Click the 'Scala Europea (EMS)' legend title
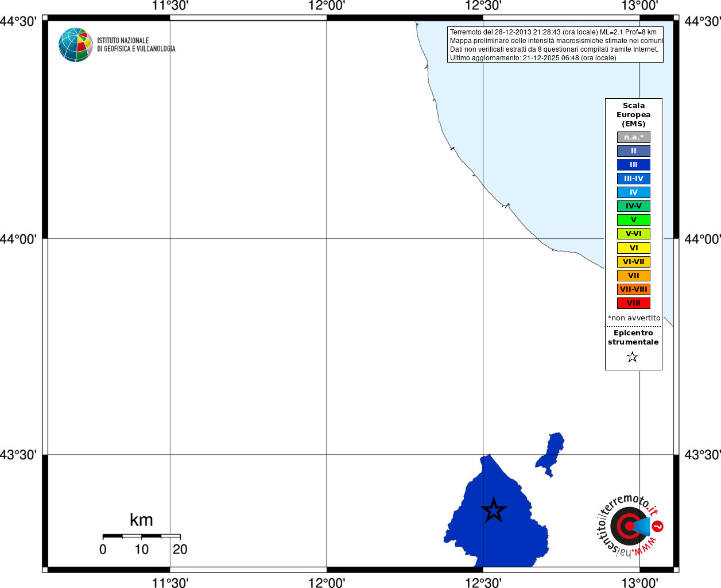721x588 pixels. (x=634, y=115)
